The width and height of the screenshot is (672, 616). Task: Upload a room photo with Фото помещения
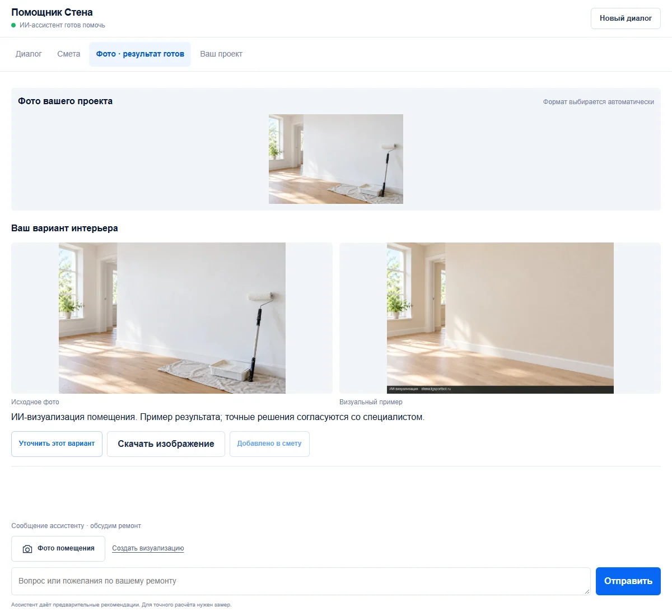click(x=58, y=549)
